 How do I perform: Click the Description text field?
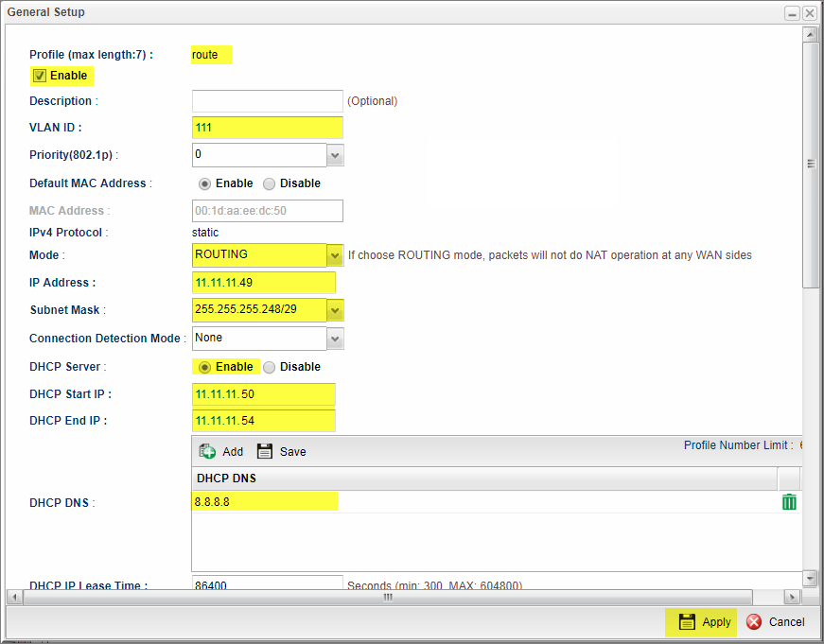[267, 101]
